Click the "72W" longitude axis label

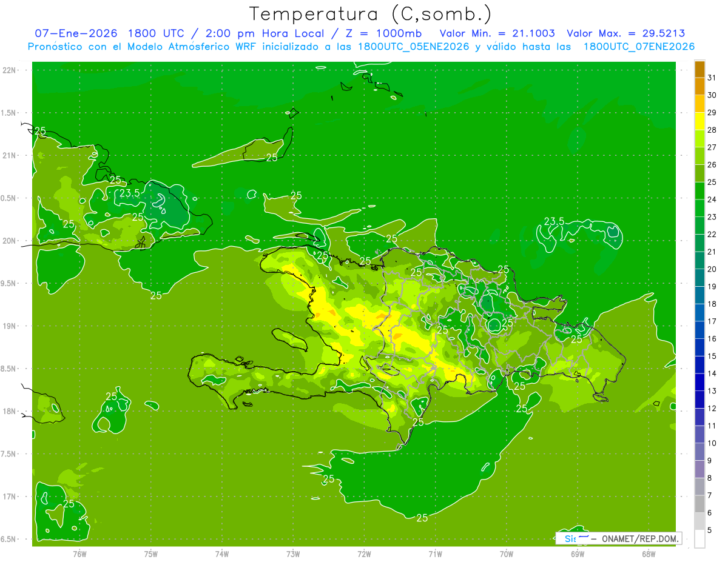click(365, 554)
